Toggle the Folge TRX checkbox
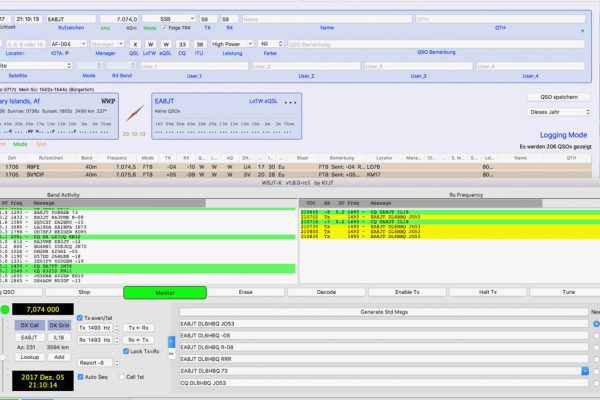This screenshot has width=600, height=400. coord(165,28)
